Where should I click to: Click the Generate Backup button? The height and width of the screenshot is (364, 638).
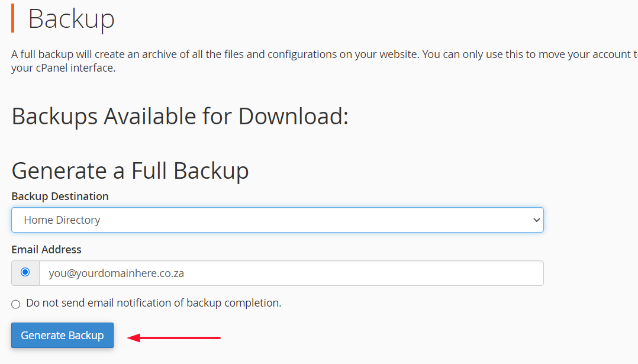point(62,336)
